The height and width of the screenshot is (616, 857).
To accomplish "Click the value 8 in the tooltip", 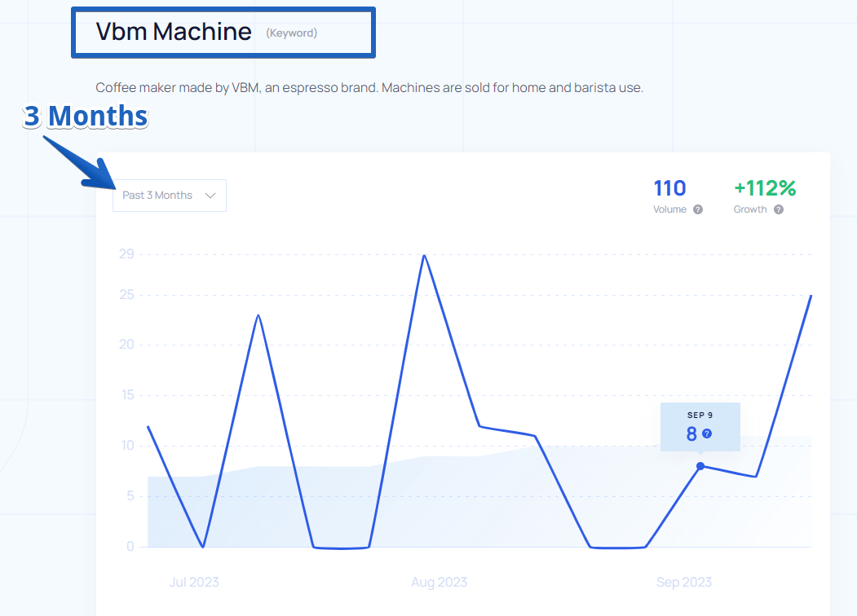I will click(691, 434).
